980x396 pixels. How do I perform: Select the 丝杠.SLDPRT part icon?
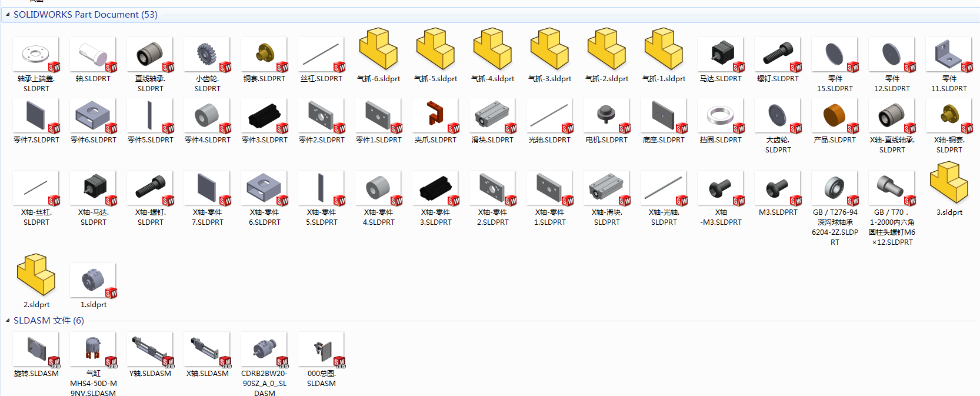[322, 55]
